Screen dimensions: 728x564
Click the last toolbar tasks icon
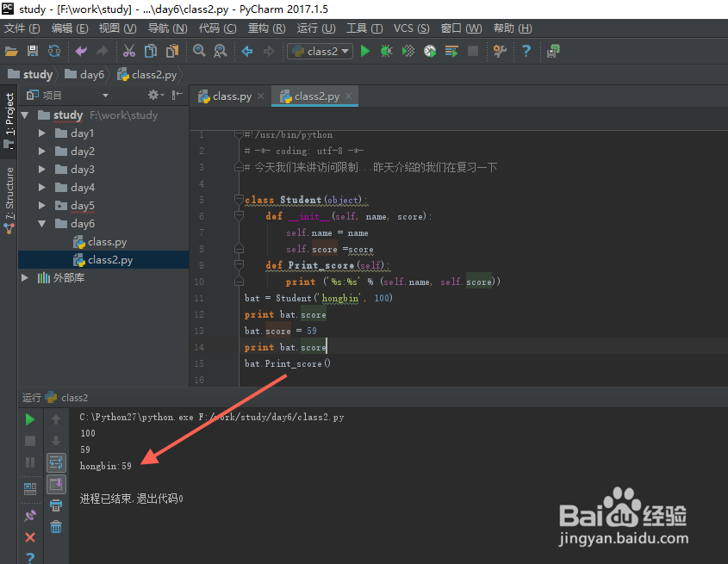pyautogui.click(x=553, y=51)
